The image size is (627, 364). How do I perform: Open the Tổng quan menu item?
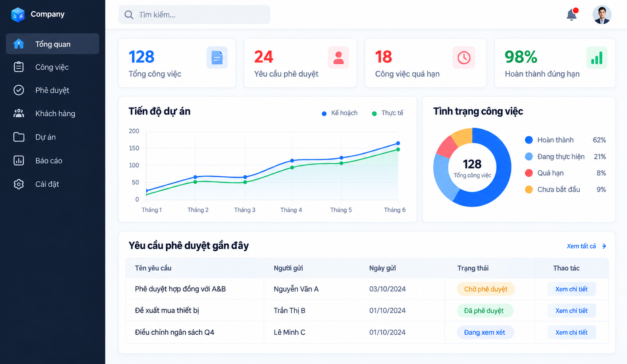[x=53, y=44]
